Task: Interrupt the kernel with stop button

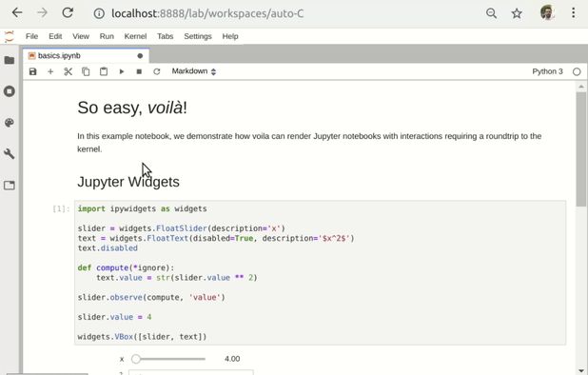Action: 139,71
